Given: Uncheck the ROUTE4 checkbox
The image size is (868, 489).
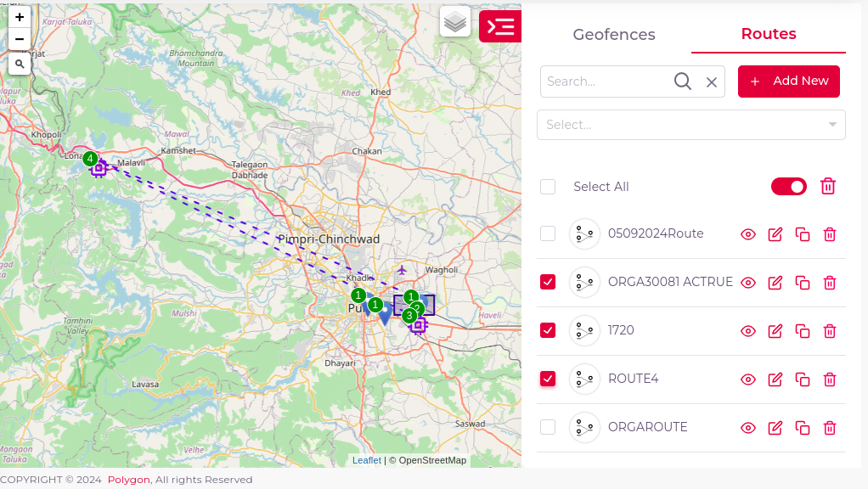Looking at the screenshot, I should pos(548,379).
